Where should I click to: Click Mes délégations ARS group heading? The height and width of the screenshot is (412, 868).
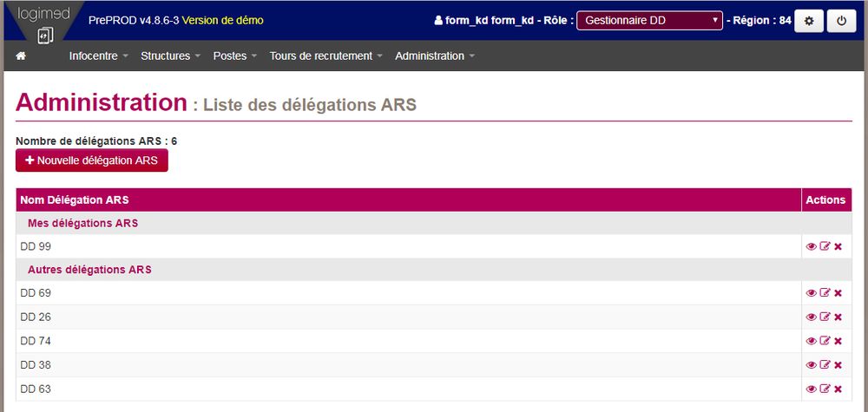point(83,224)
